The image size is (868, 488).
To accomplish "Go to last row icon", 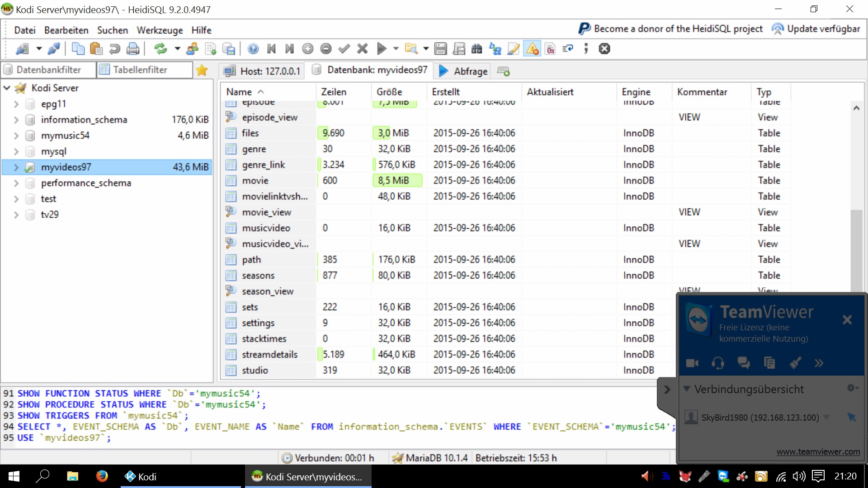I will click(x=289, y=48).
